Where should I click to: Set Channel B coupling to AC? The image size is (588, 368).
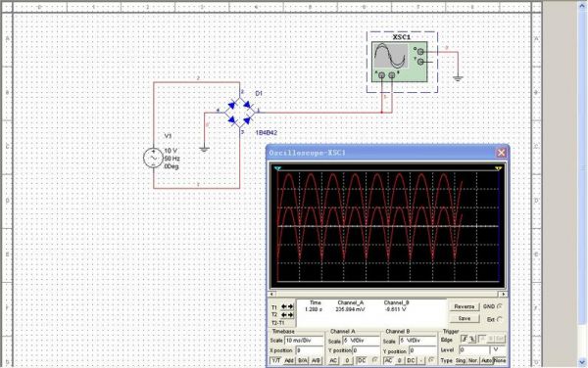388,360
